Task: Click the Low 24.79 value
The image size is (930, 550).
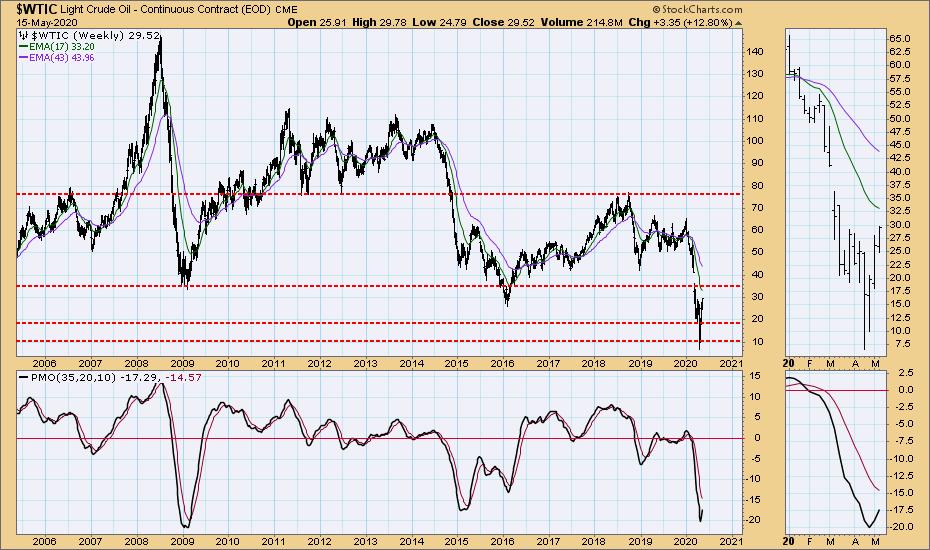Action: point(438,23)
